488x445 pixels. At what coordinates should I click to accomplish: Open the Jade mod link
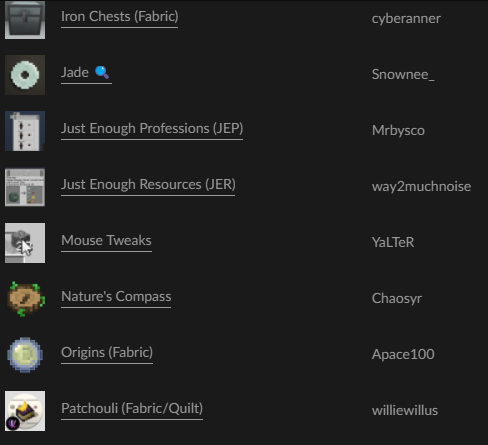[x=86, y=73]
